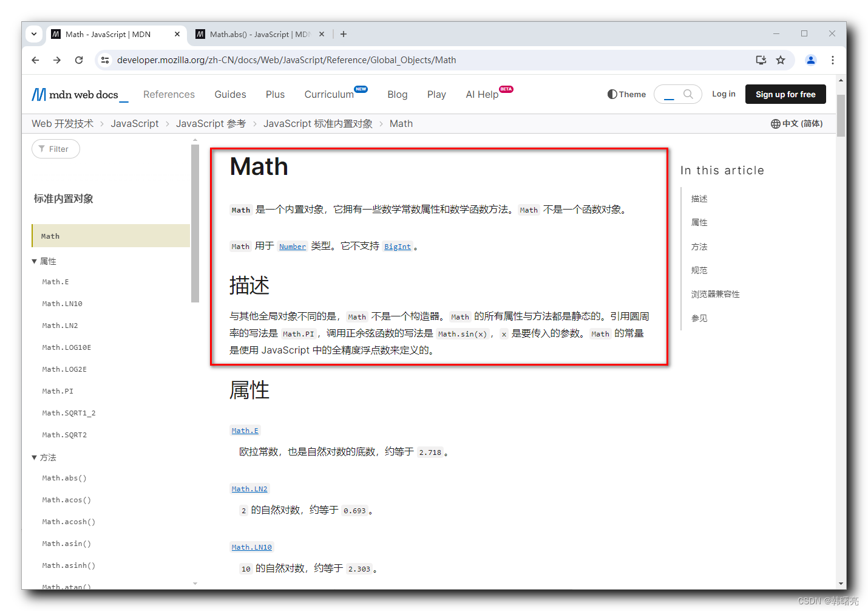This screenshot has height=611, width=868.
Task: Close the Math - JavaScript MDN tab
Action: point(177,34)
